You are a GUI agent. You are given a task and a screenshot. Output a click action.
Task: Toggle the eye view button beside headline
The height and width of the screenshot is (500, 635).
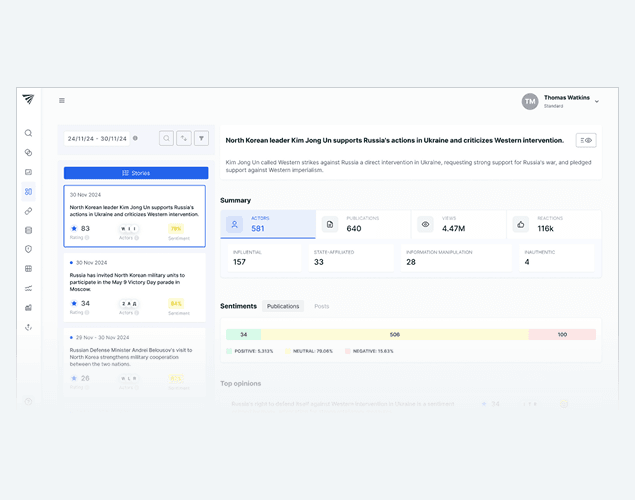pos(586,141)
